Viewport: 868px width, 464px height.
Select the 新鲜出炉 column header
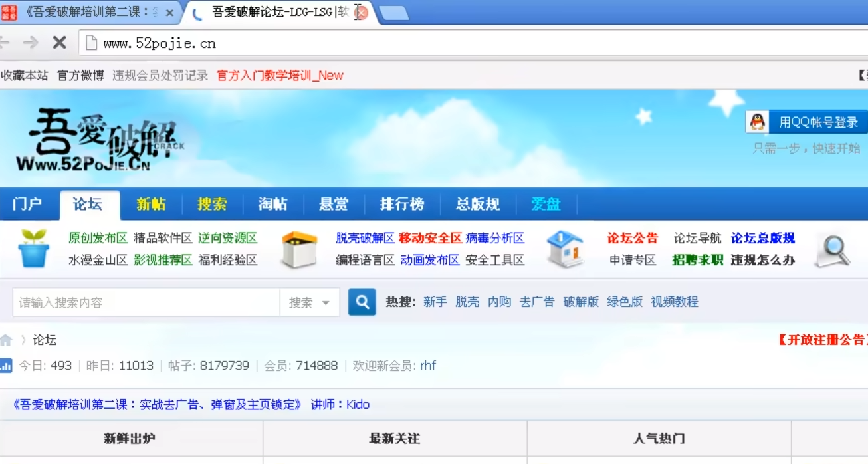point(130,439)
